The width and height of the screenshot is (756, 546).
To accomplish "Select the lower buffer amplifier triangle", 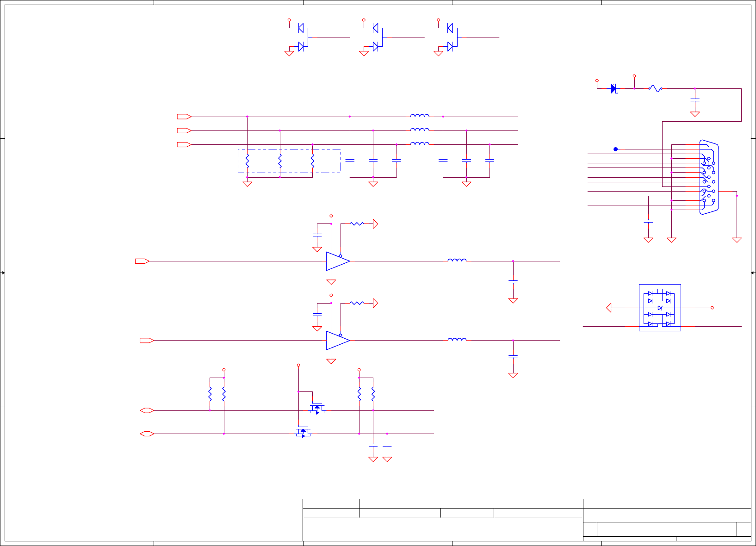I will click(338, 341).
